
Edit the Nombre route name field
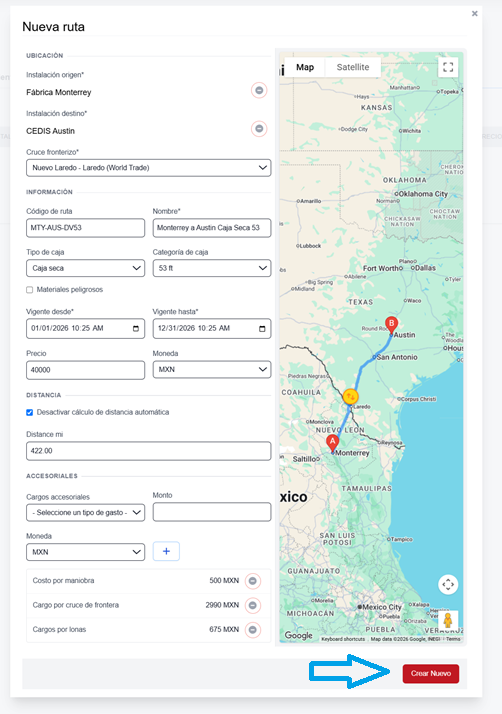point(212,228)
